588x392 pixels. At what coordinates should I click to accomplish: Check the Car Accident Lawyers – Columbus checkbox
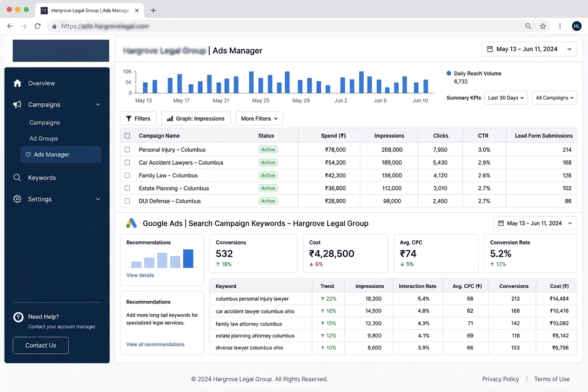point(127,163)
